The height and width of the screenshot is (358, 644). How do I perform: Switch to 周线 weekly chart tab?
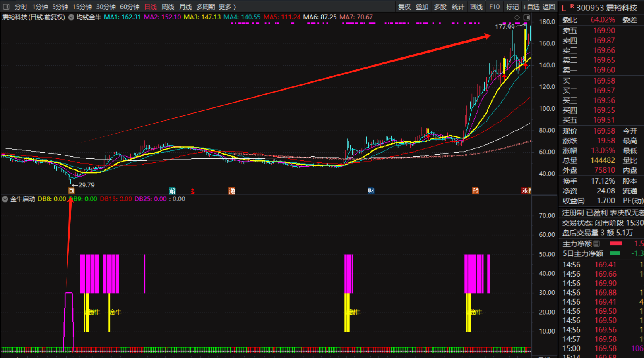168,7
